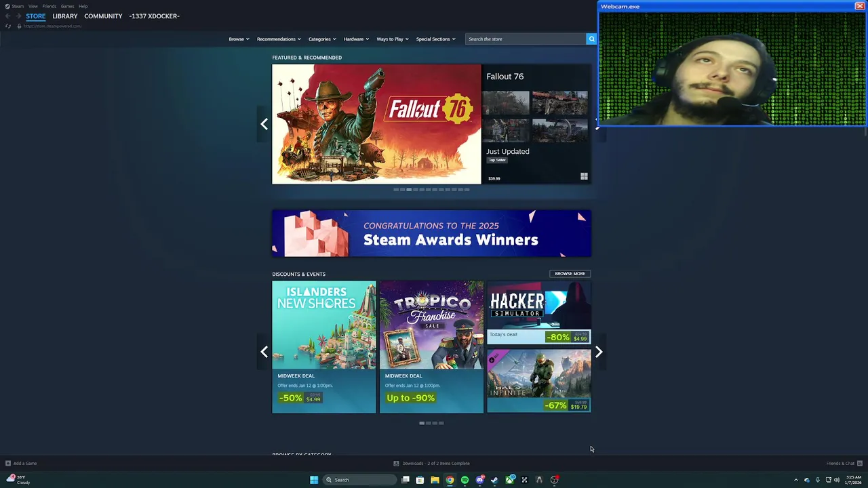Click the BROWSE MORE button

570,274
